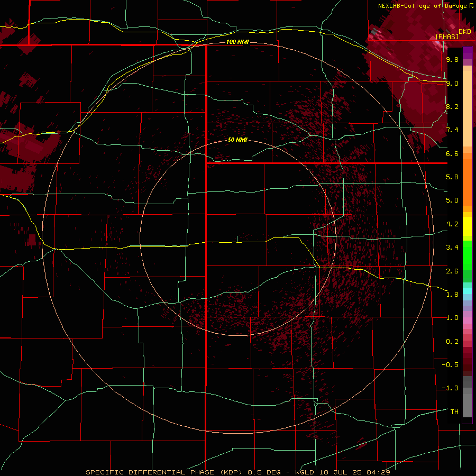
Task: Click the 1.0 color scale value
Action: (x=452, y=318)
